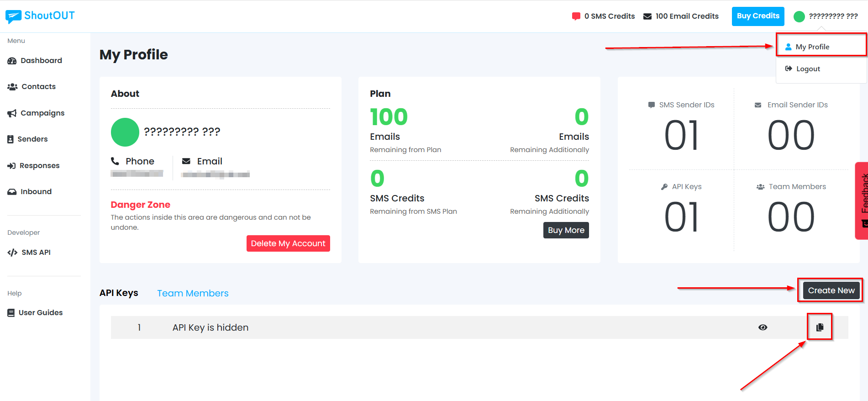The height and width of the screenshot is (401, 868).
Task: Expand the user account dropdown in header
Action: [x=826, y=16]
